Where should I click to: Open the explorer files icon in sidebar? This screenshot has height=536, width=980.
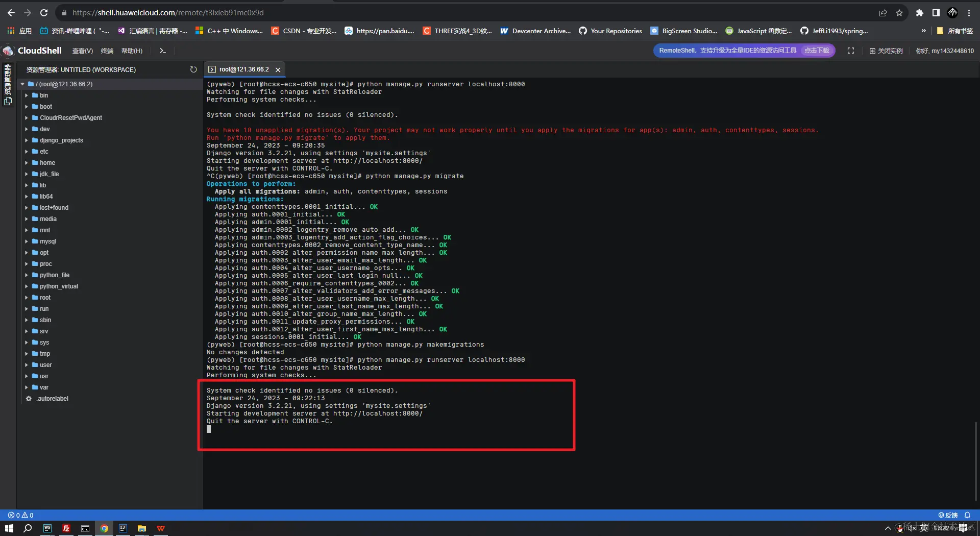tap(8, 101)
